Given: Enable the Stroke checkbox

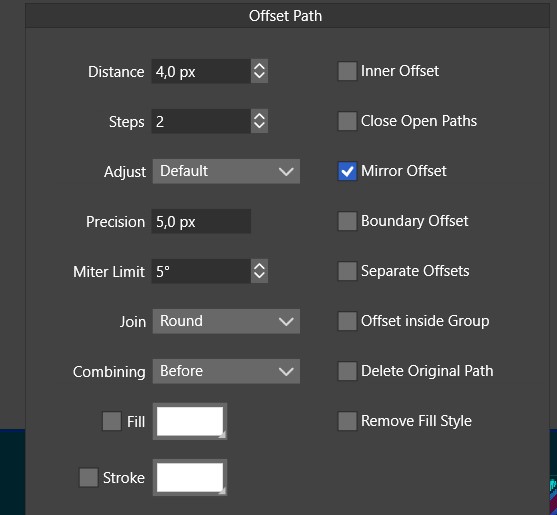Looking at the screenshot, I should [x=88, y=477].
